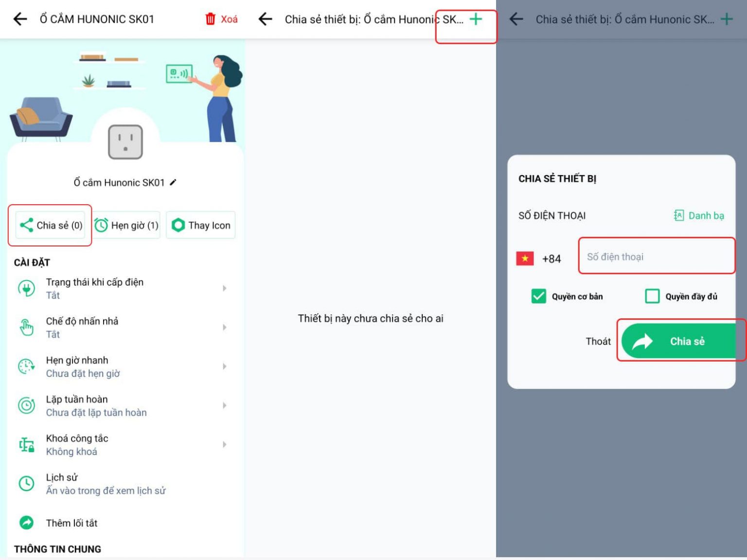Tap Thay Icon button

tap(201, 225)
